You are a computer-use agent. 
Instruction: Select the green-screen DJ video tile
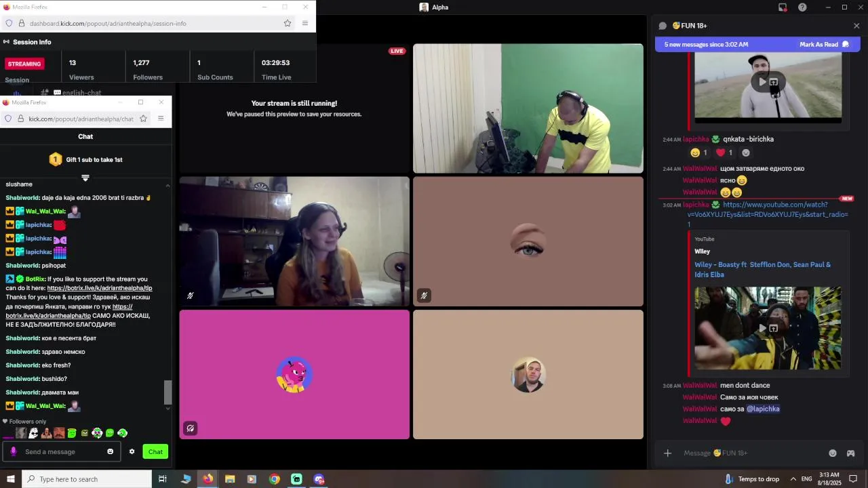[x=528, y=108]
